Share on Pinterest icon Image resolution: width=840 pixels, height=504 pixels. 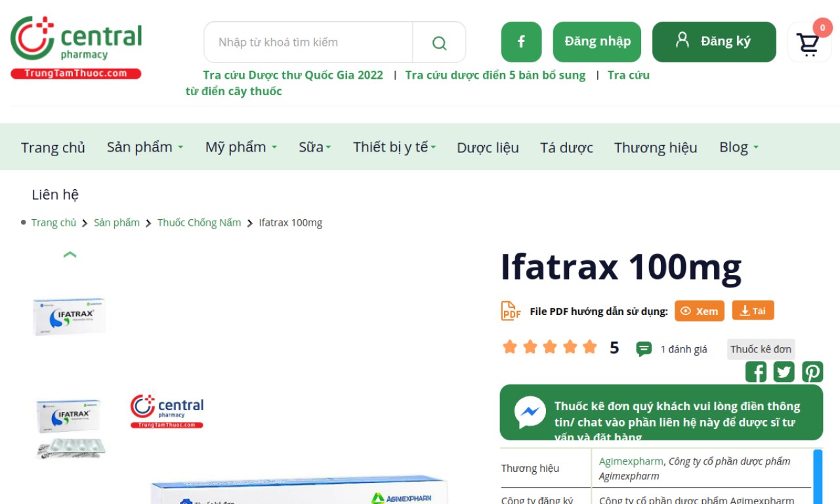pyautogui.click(x=812, y=372)
